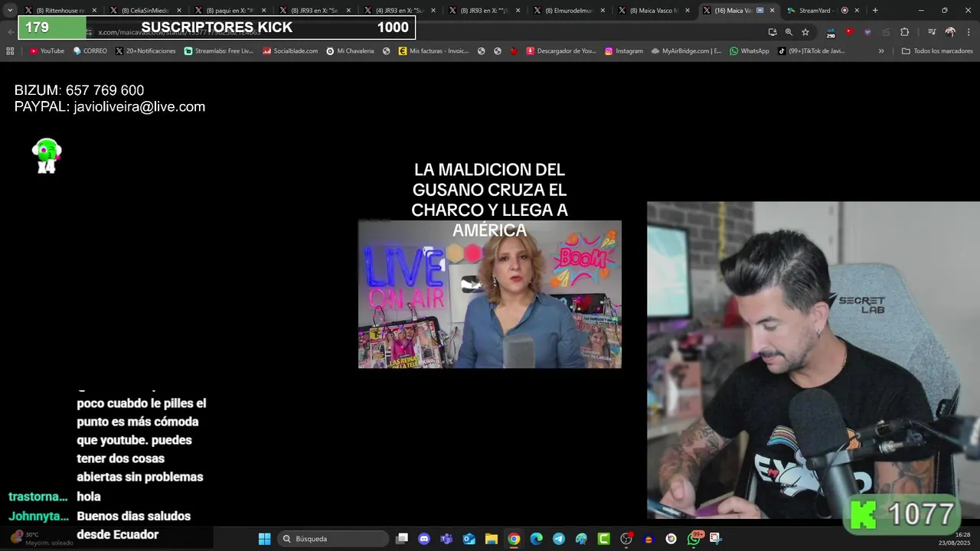Open Microsoft Edge from the taskbar

pyautogui.click(x=536, y=539)
